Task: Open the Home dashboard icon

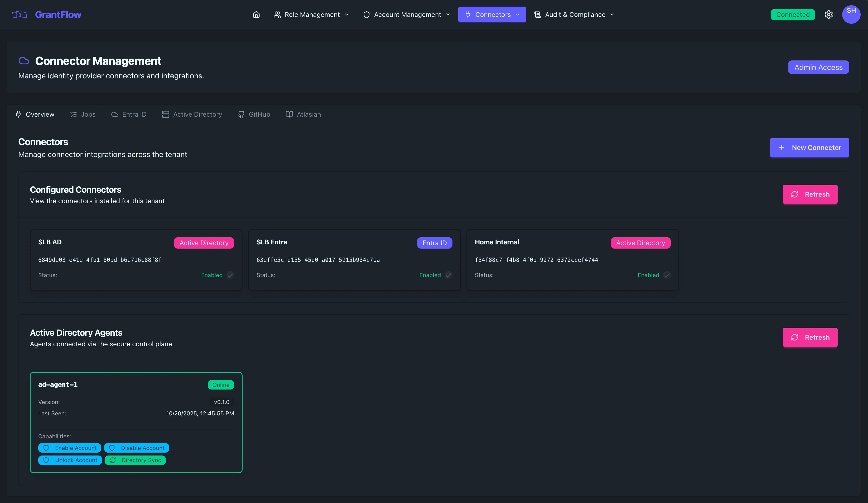Action: coord(256,15)
